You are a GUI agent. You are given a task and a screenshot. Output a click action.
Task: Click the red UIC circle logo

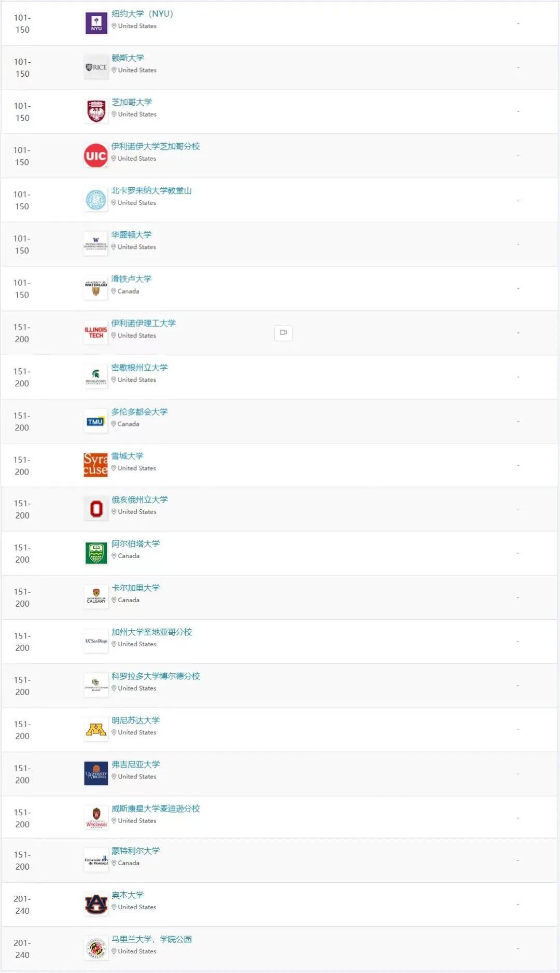95,156
